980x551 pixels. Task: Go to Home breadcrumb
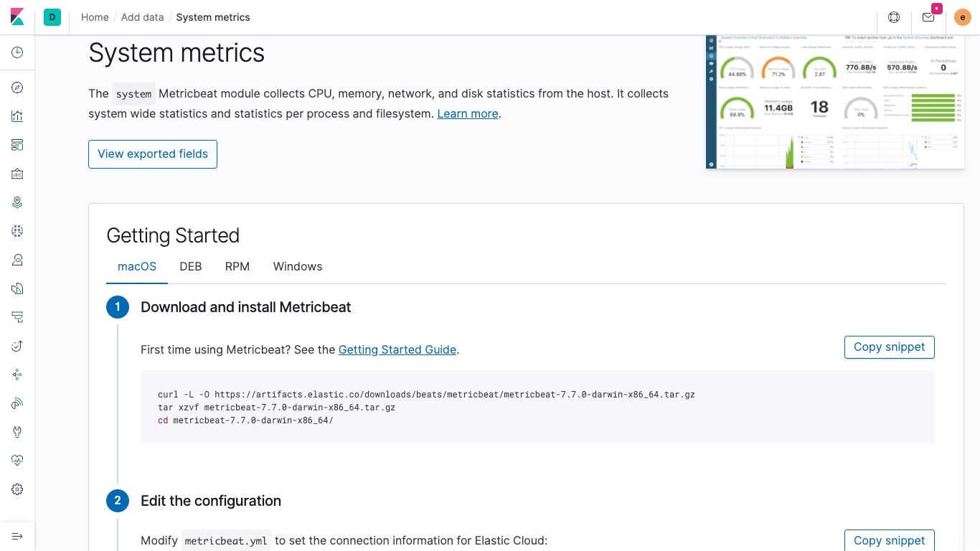95,17
